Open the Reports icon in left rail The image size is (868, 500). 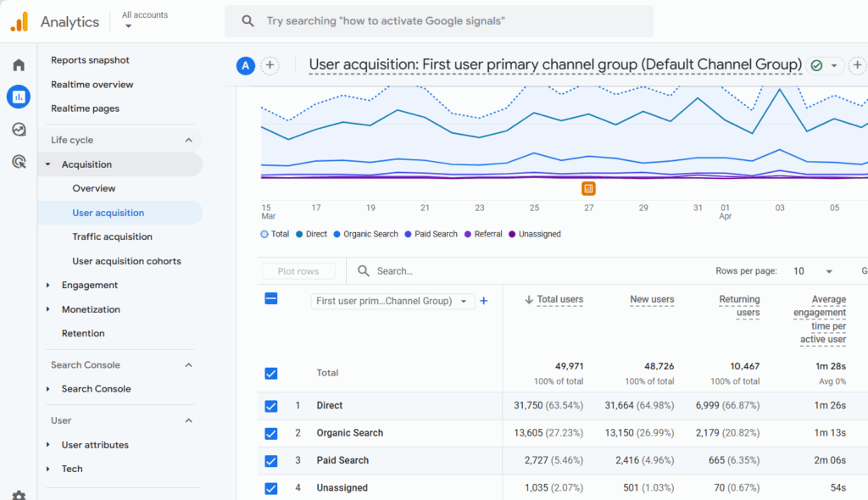pyautogui.click(x=19, y=97)
